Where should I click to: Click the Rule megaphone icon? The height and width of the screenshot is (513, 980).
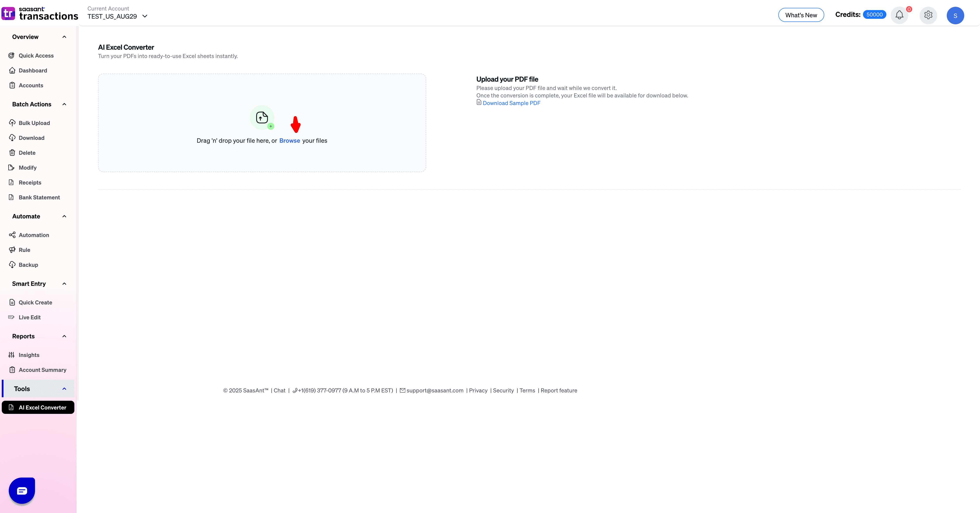(x=12, y=250)
